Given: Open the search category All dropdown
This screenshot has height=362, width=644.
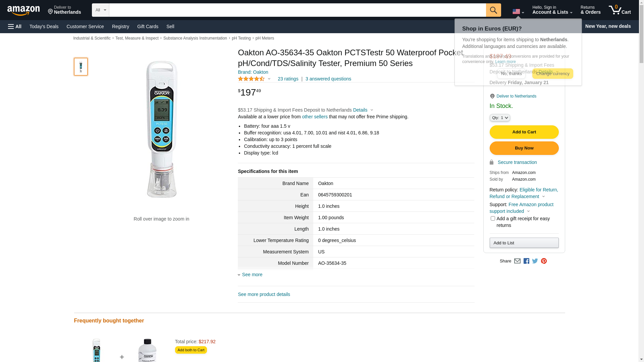Looking at the screenshot, I should click(101, 10).
